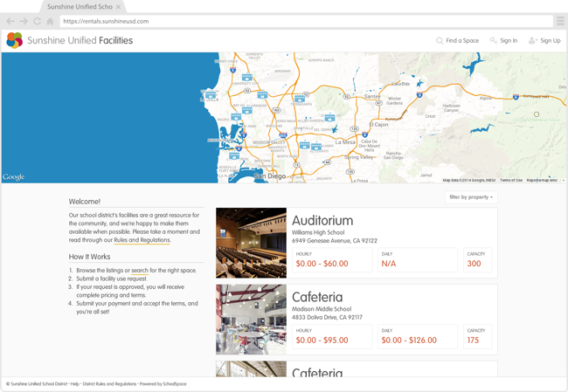Select the Sunshine Unified Scho browser tab

tap(83, 7)
